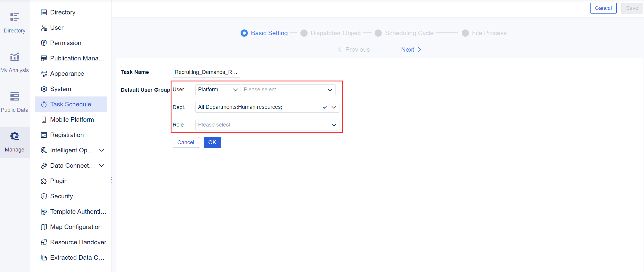This screenshot has width=644, height=272.
Task: Open Mobile Platform menu item
Action: pyautogui.click(x=72, y=120)
